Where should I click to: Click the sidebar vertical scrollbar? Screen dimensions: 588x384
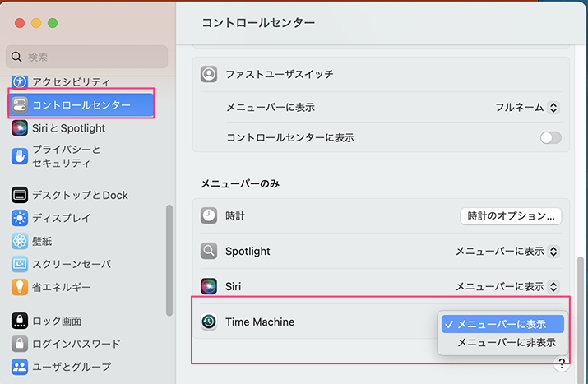(x=169, y=259)
